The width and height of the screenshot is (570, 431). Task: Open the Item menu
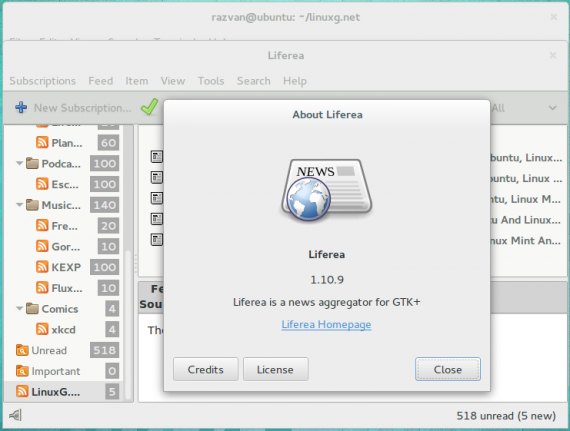[137, 81]
